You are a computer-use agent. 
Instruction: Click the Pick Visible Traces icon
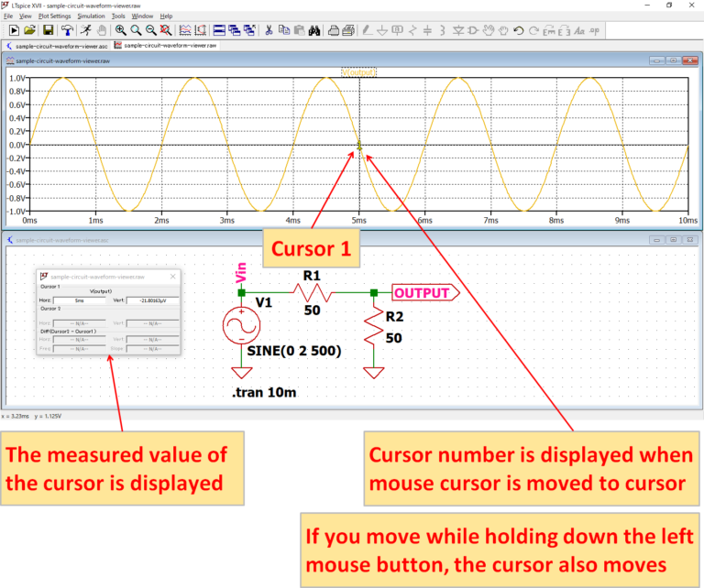(185, 30)
